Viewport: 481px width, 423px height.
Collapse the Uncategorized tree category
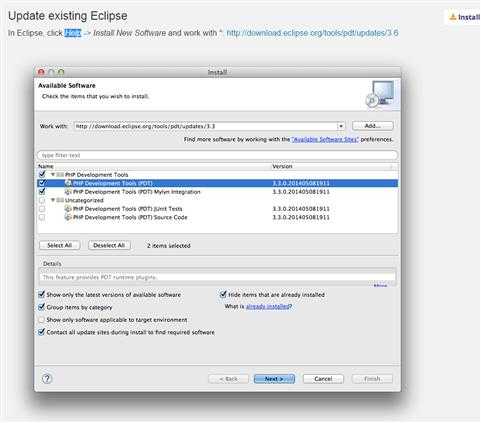(53, 200)
